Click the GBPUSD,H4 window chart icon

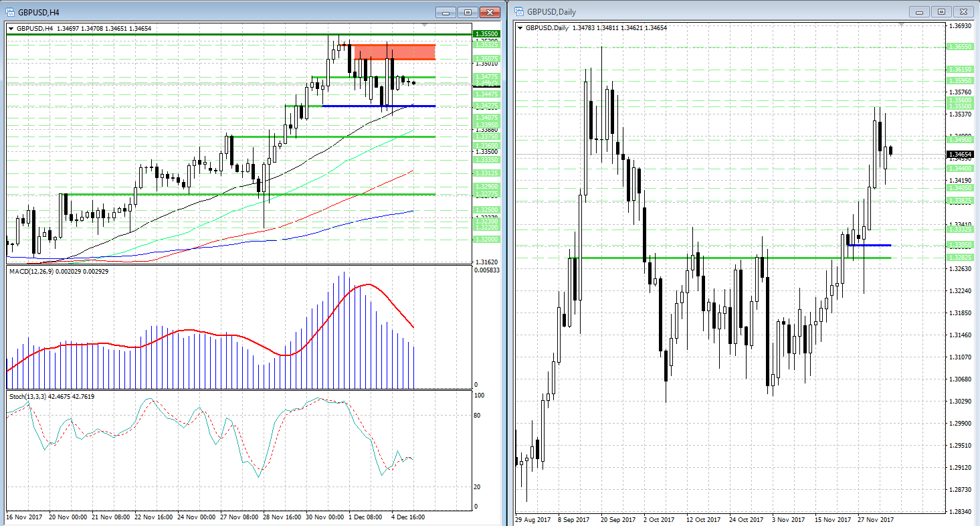click(10, 12)
